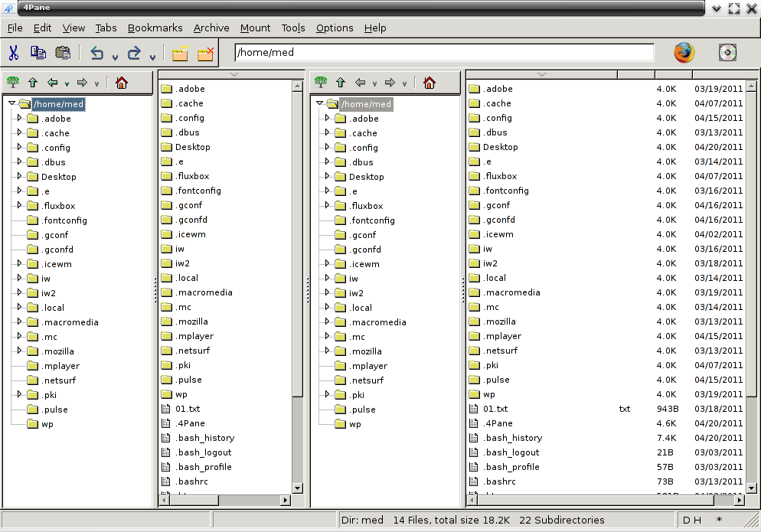Open the undo history dropdown arrow
The height and width of the screenshot is (532, 761).
115,57
